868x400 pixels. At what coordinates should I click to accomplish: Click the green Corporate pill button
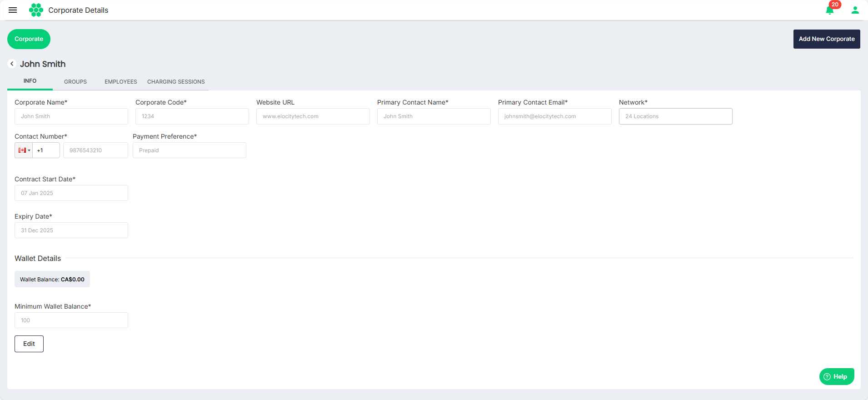(x=29, y=39)
